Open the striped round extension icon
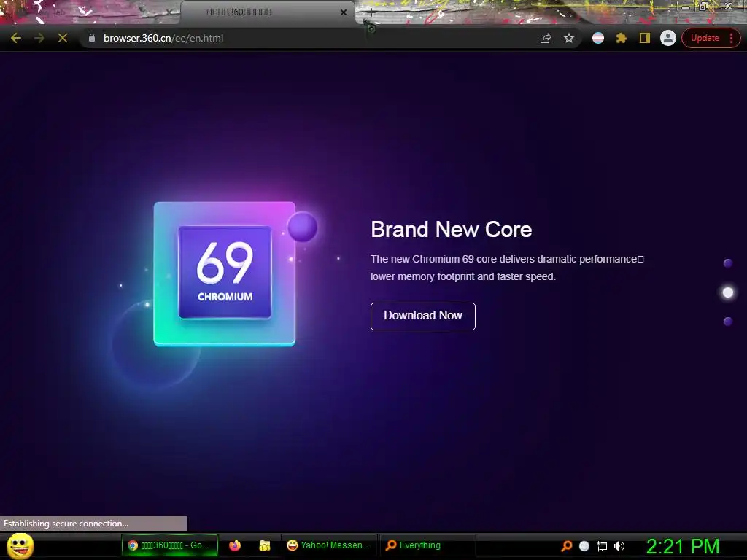The image size is (747, 560). [598, 38]
